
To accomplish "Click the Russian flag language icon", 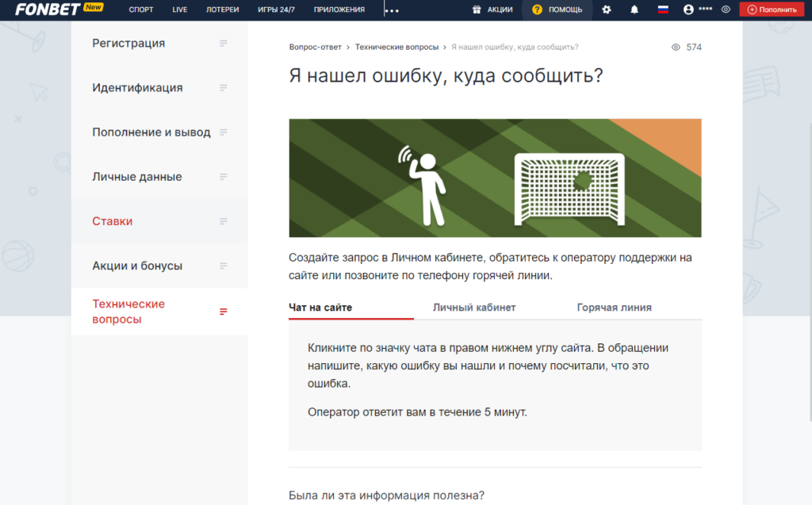I will tap(663, 10).
